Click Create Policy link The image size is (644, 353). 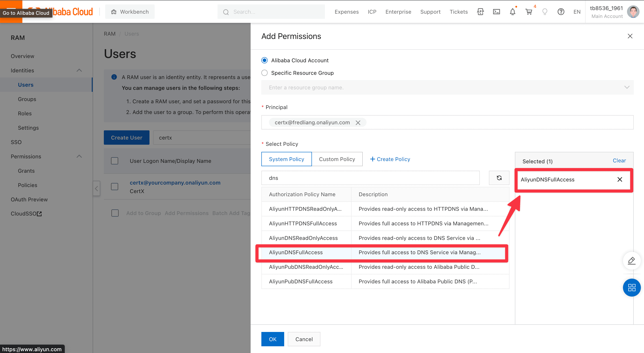[390, 159]
